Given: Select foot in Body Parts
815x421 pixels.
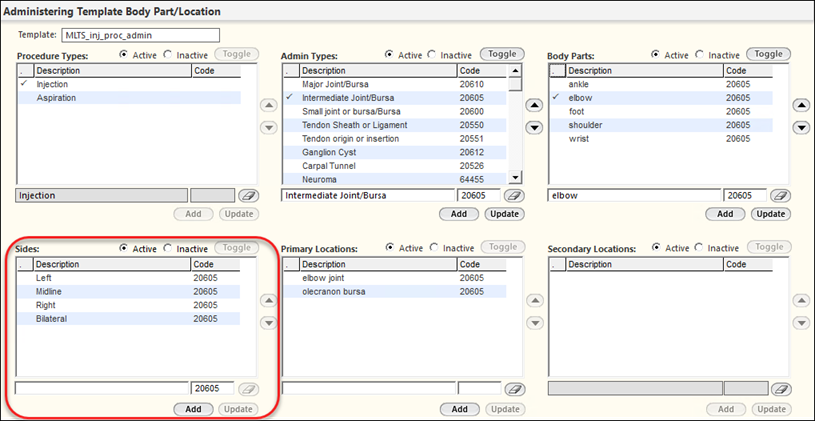Looking at the screenshot, I should [x=661, y=111].
